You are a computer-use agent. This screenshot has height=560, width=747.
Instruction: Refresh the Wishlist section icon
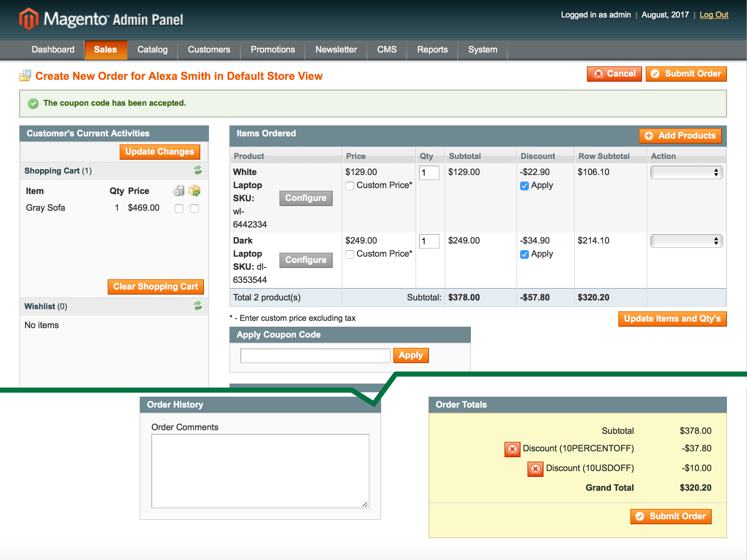coord(198,306)
